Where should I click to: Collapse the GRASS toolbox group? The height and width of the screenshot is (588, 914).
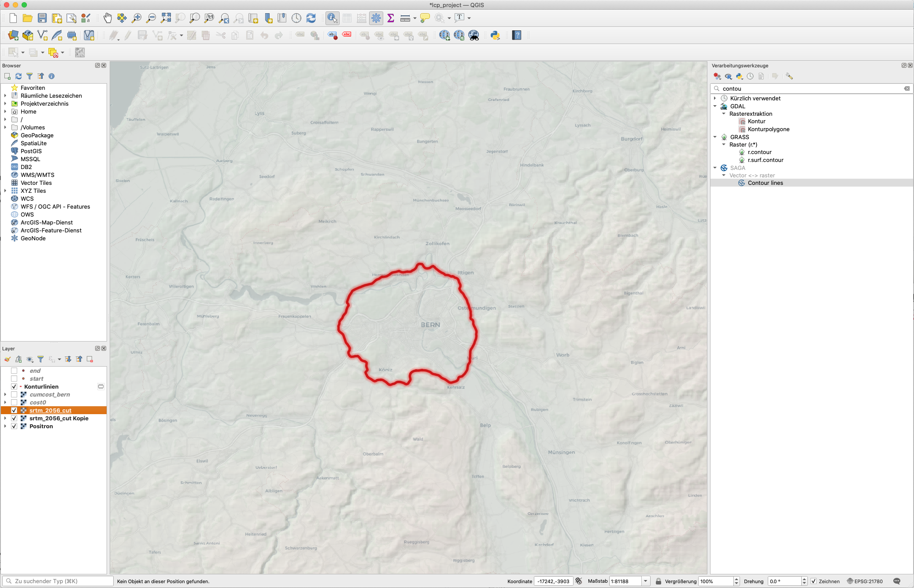[715, 137]
